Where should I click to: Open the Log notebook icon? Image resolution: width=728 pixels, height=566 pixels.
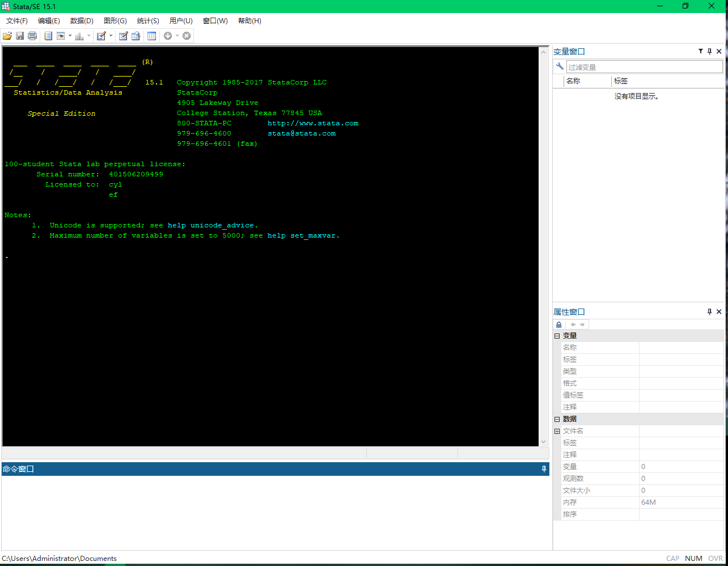point(48,36)
